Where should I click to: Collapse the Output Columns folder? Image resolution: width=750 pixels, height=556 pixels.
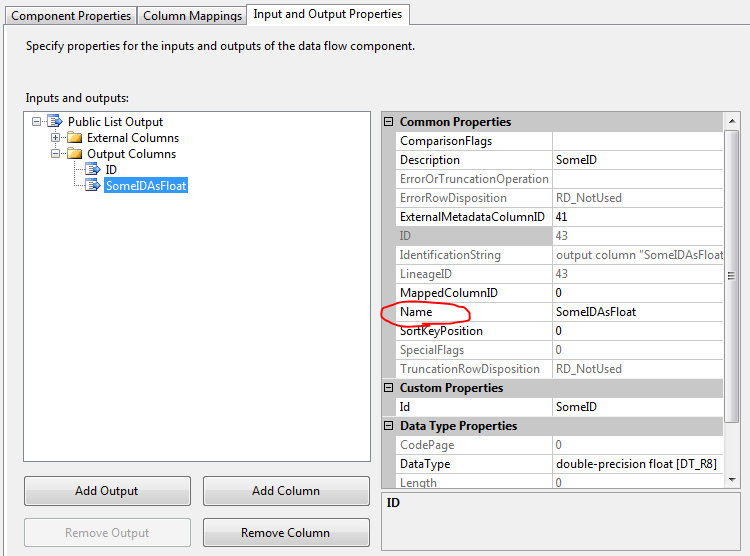56,154
